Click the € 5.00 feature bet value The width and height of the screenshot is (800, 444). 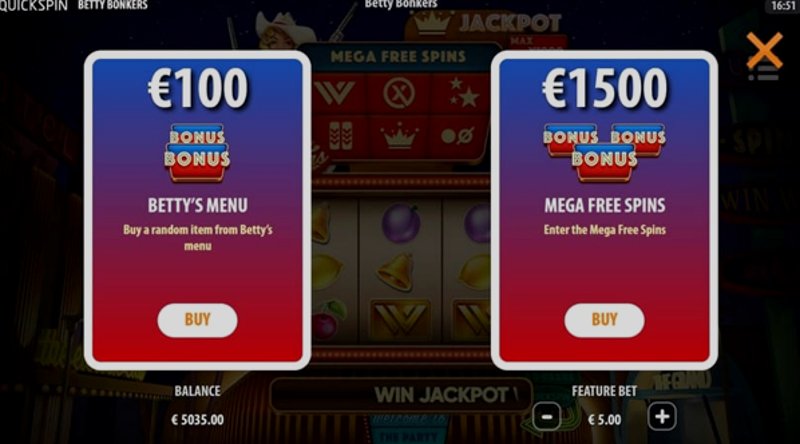pos(605,420)
